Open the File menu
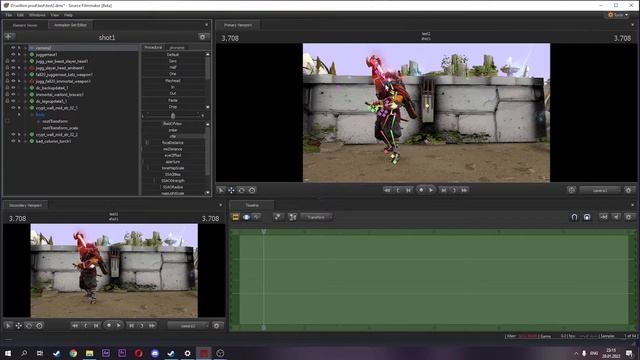Screen dimensions: 640x360 9,15
